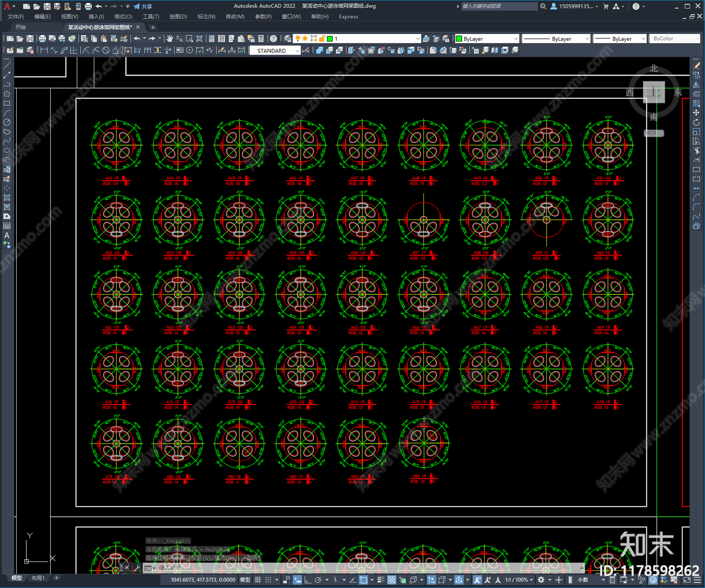This screenshot has width=705, height=588.
Task: Toggle Ortho mode in status bar
Action: (x=308, y=580)
